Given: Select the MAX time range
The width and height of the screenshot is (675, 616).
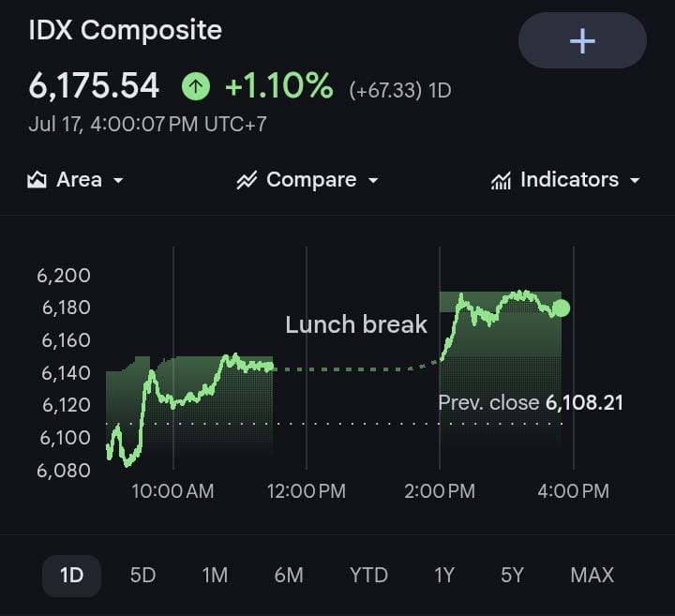Looking at the screenshot, I should coord(592,575).
